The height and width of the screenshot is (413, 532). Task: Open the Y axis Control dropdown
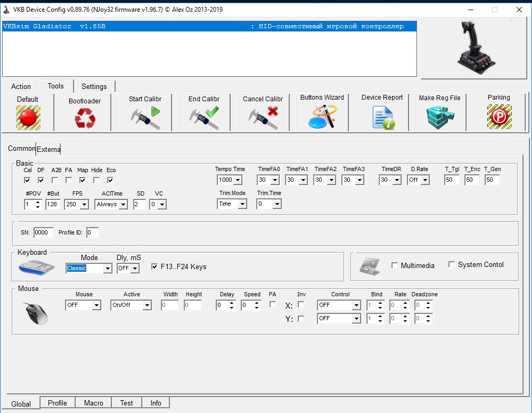(x=356, y=319)
